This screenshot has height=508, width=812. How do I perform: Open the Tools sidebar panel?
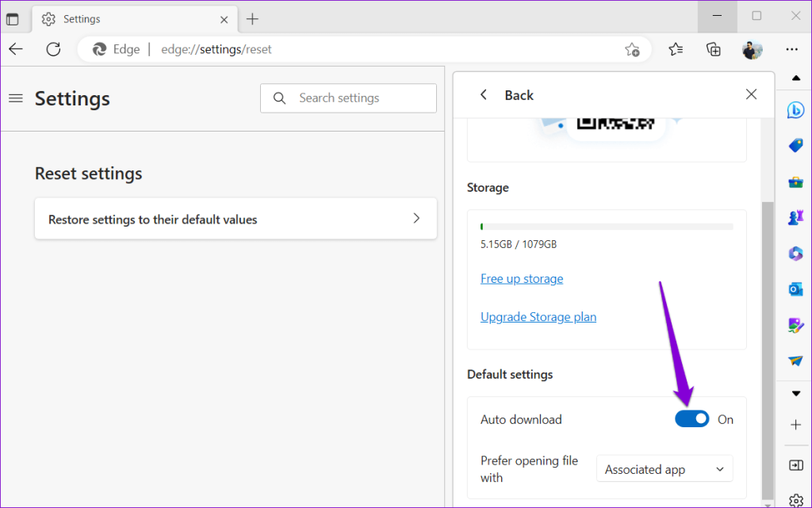[x=795, y=181]
